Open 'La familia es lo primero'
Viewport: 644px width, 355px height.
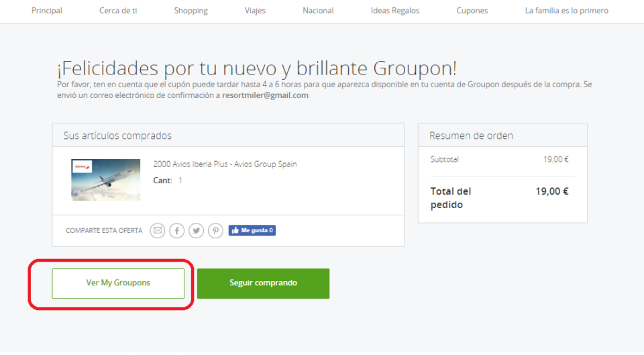tap(567, 11)
